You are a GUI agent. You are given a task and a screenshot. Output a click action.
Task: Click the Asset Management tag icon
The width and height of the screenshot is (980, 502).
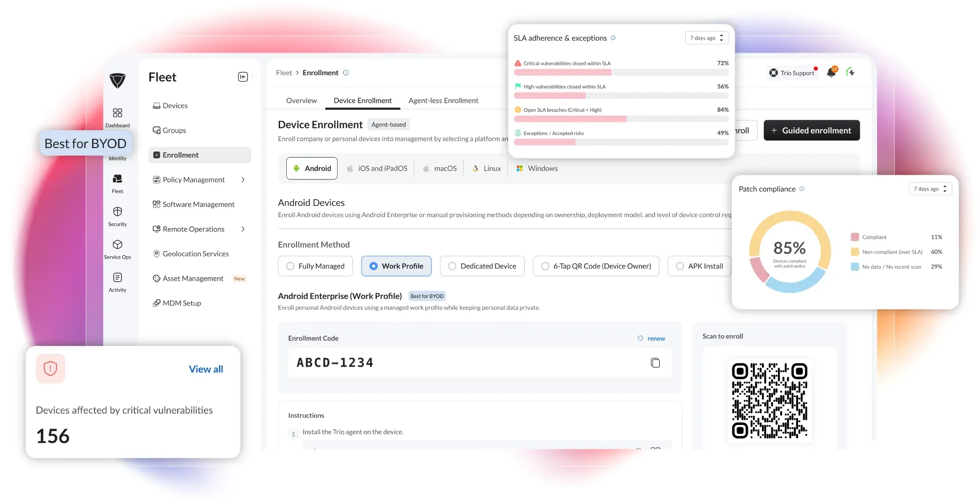[x=157, y=278]
